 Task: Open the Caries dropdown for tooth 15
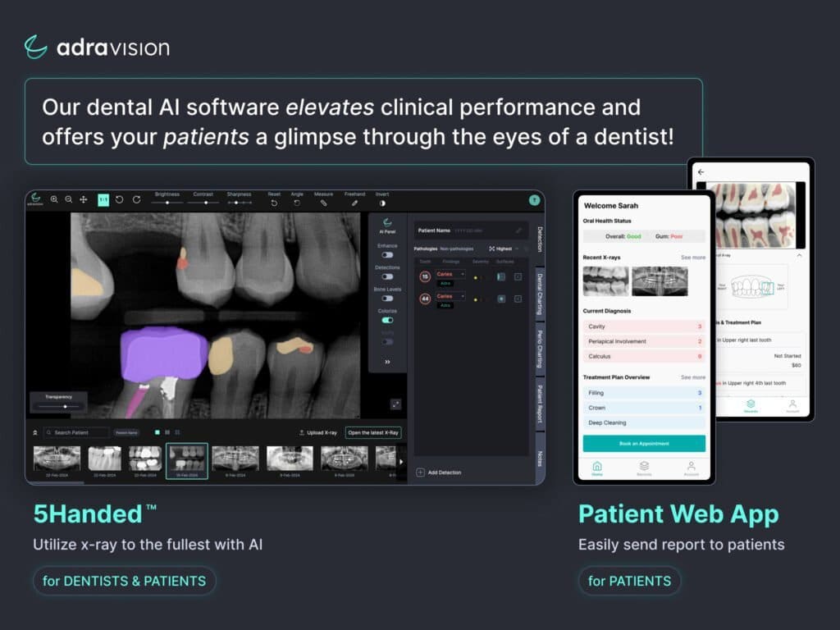pyautogui.click(x=450, y=274)
